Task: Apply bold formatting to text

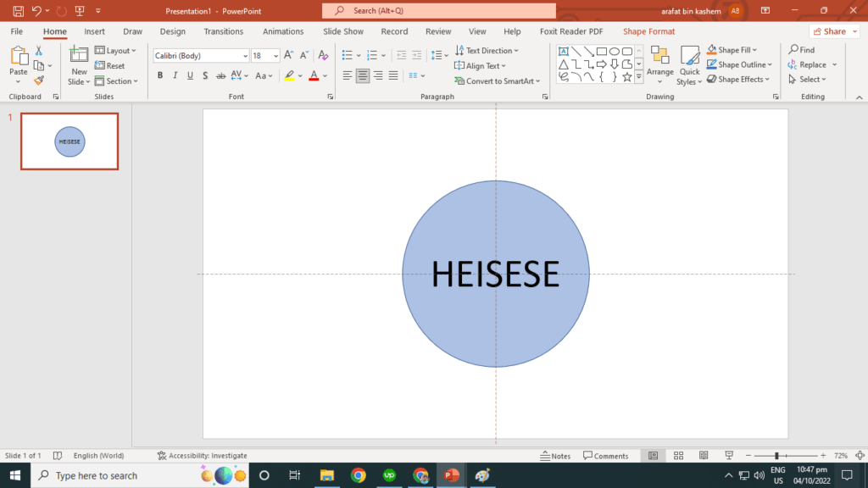Action: coord(160,75)
